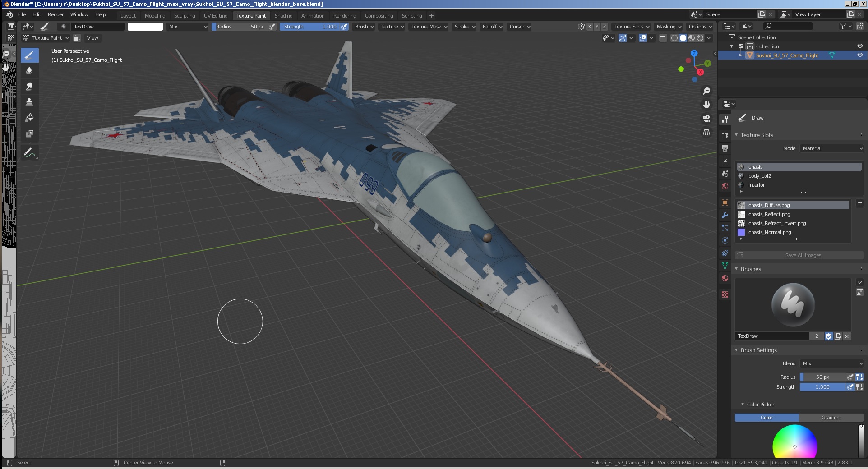This screenshot has width=868, height=469.
Task: Switch color picker to Gradient
Action: 831,418
